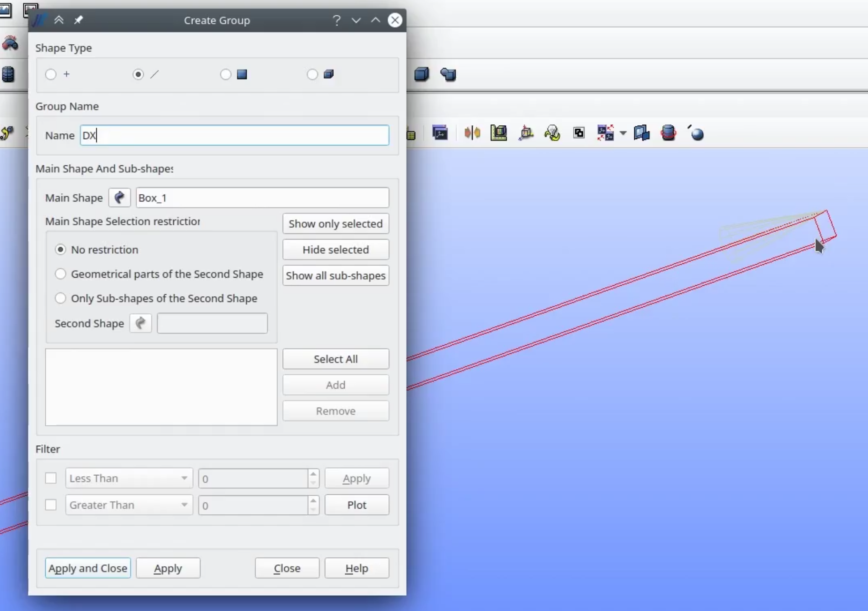Viewport: 868px width, 611px height.
Task: Select Geometrical parts of the Second Shape option
Action: click(x=60, y=274)
